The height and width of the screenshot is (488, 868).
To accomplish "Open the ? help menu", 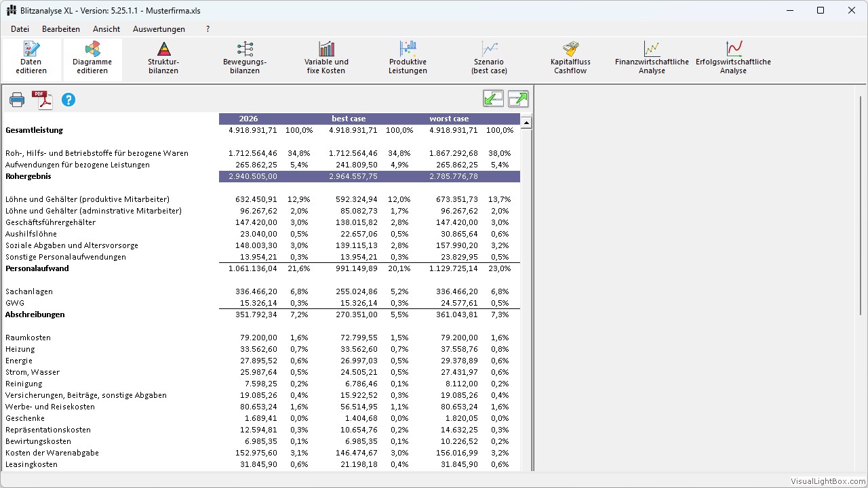I will [x=208, y=29].
